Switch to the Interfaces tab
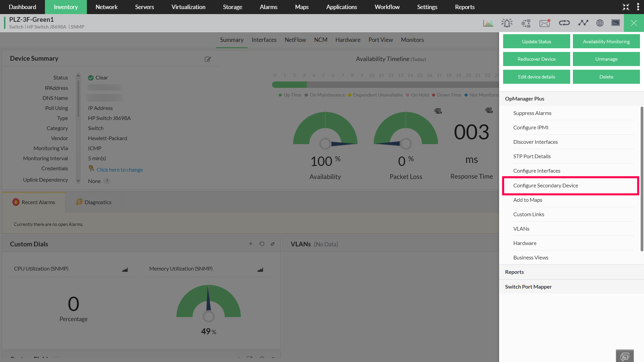Viewport: 644px width, 362px height. point(264,40)
